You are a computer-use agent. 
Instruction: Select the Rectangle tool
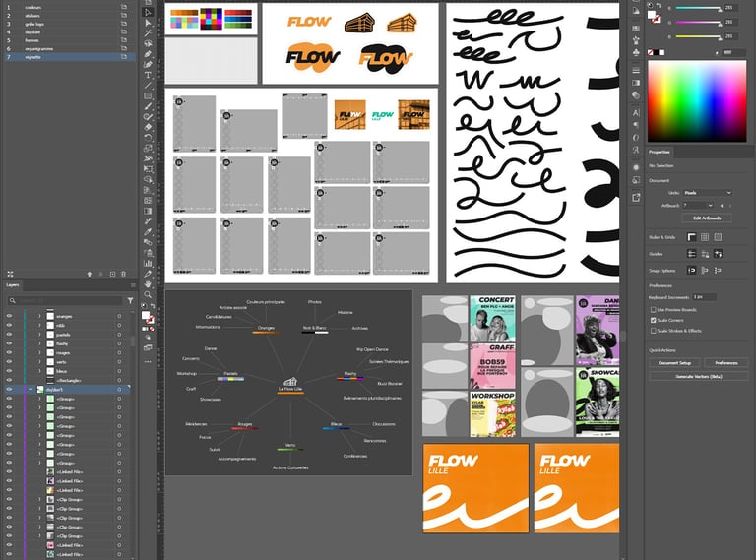click(x=148, y=95)
